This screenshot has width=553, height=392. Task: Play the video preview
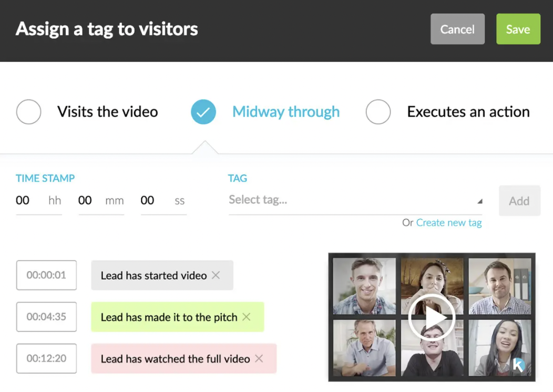tap(432, 317)
